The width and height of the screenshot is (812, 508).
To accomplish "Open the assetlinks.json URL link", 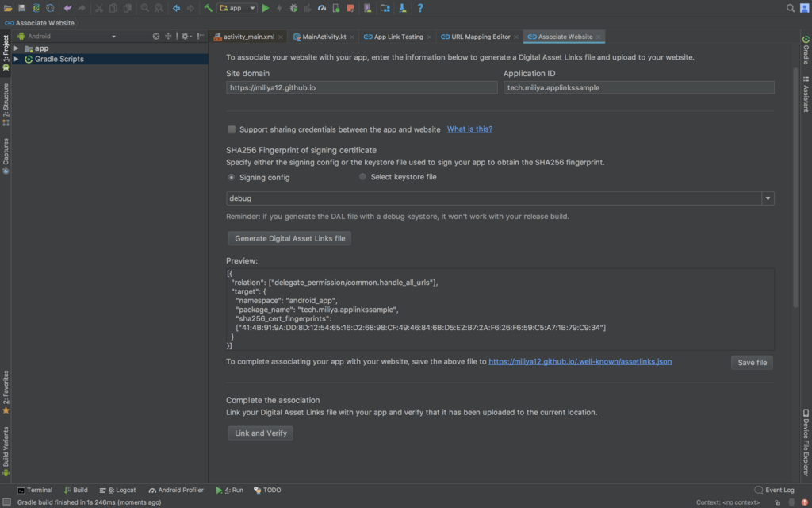I will point(580,361).
